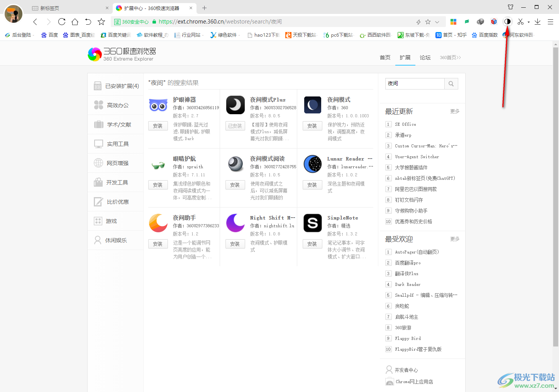This screenshot has height=392, width=559.
Task: Click the undo/restore closed tab icon
Action: tap(88, 22)
